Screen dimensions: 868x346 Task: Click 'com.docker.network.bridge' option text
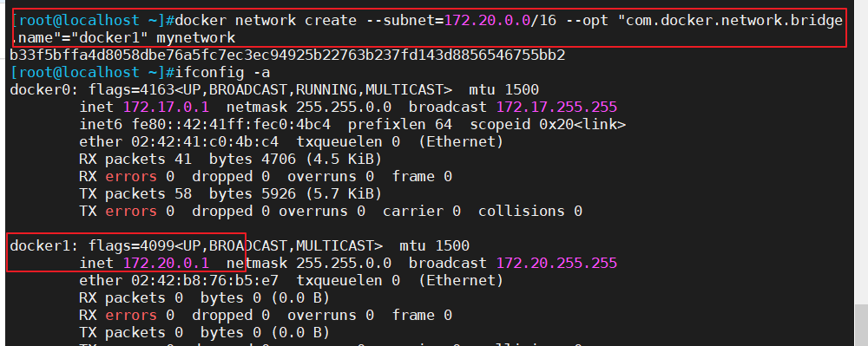pyautogui.click(x=734, y=21)
